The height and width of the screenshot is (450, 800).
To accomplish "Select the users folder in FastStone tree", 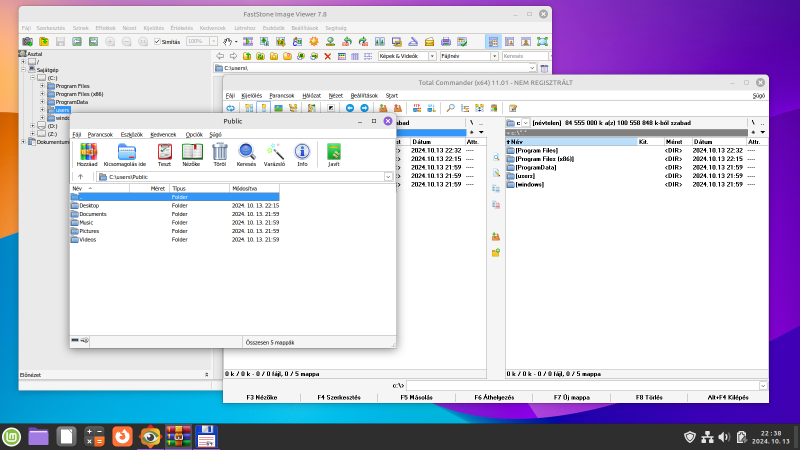I will click(62, 110).
